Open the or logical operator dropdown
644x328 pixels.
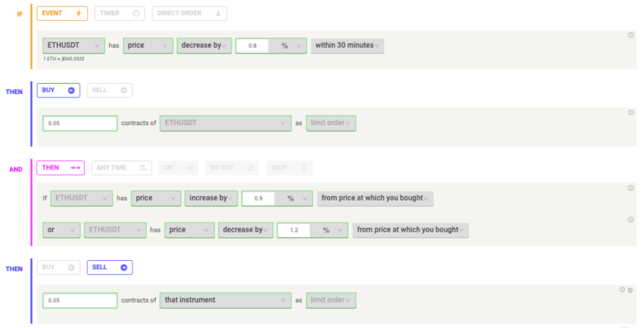(x=61, y=230)
